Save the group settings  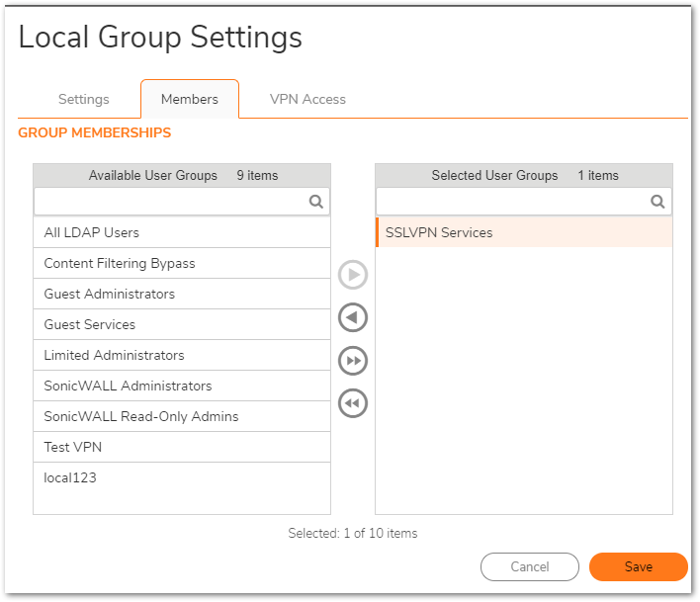[x=639, y=566]
